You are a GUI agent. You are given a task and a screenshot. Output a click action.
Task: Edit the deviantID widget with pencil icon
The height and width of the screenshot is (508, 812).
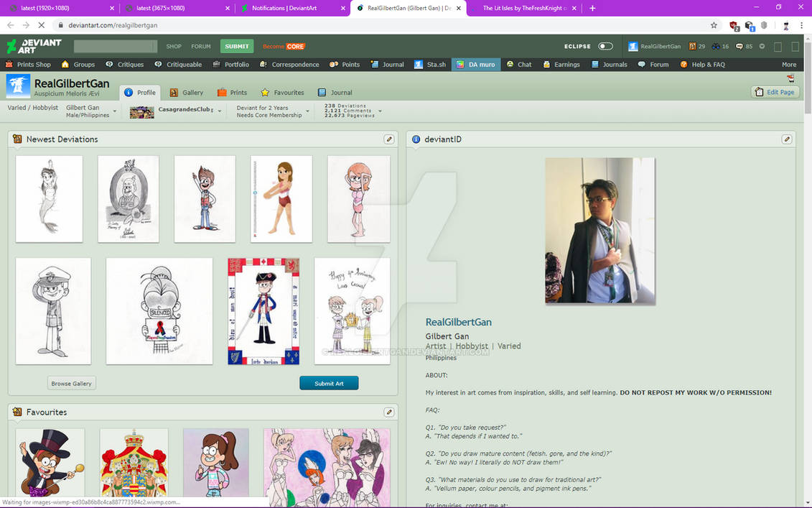[x=787, y=139]
